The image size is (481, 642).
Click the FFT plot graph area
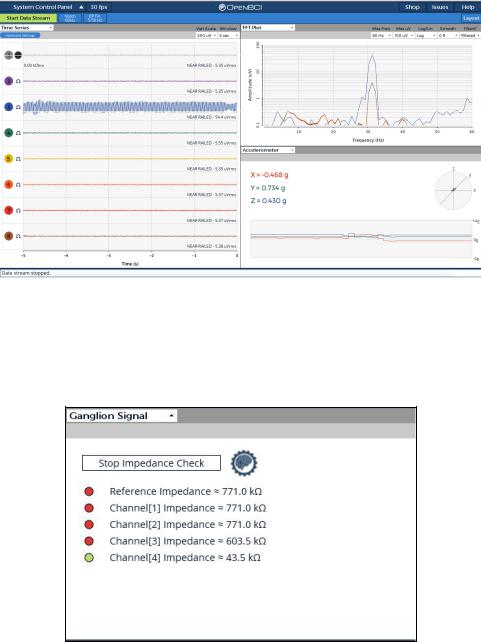(368, 86)
